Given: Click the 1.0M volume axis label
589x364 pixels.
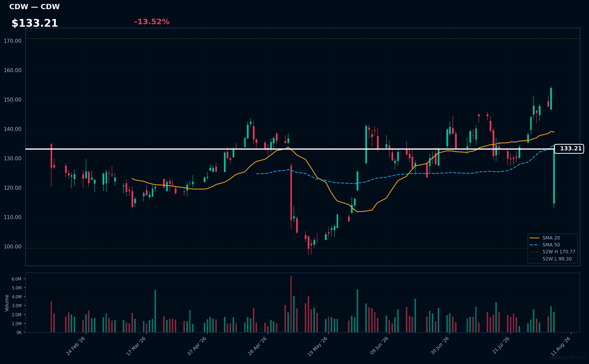Looking at the screenshot, I should click(17, 324).
